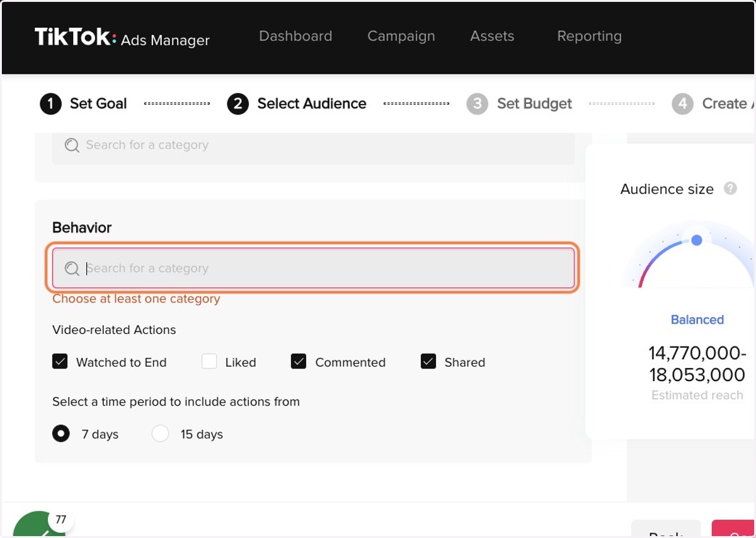Click the Video-related Actions label
Image resolution: width=756 pixels, height=538 pixels.
[x=114, y=329]
